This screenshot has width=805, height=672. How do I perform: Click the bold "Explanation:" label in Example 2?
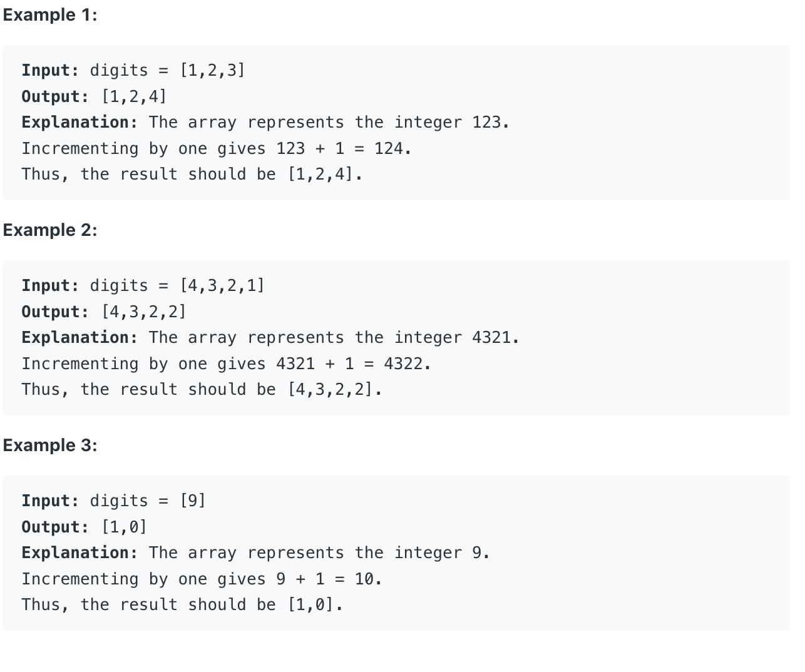pyautogui.click(x=79, y=337)
